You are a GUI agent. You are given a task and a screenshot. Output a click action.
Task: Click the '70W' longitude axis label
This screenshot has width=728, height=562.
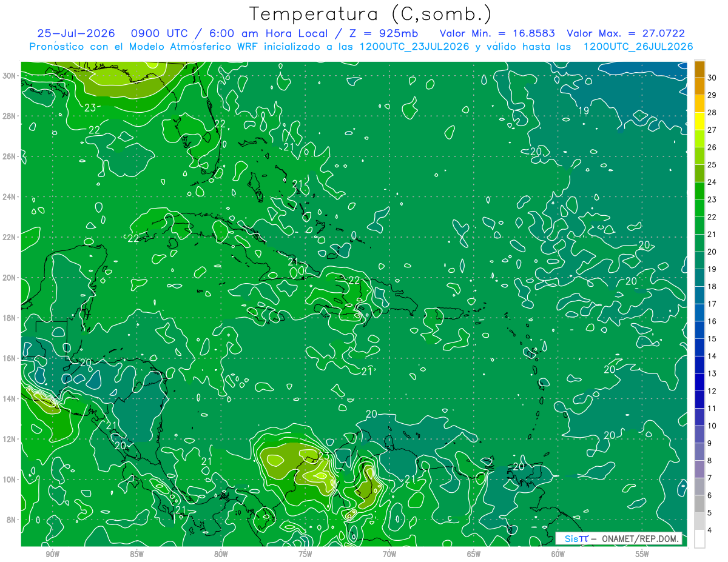389,554
